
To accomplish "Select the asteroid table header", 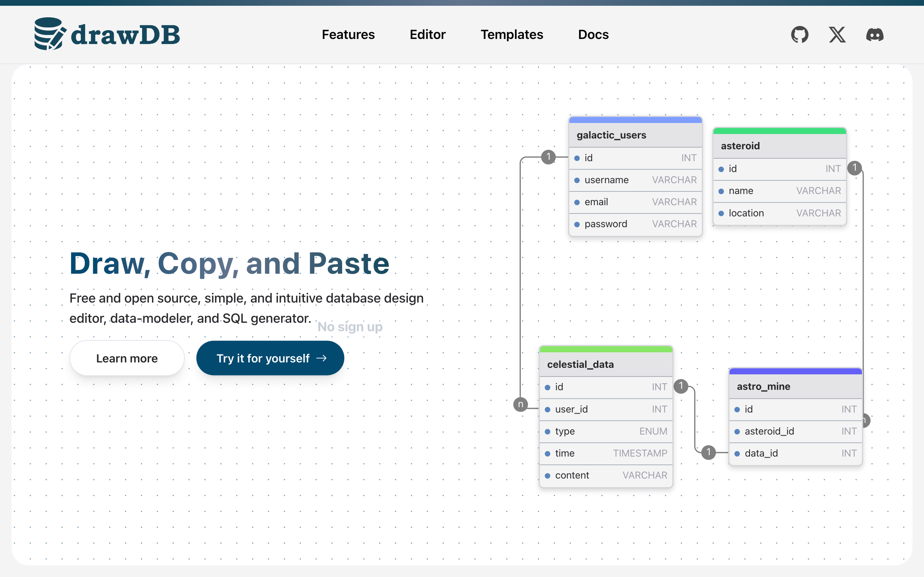I will point(779,146).
